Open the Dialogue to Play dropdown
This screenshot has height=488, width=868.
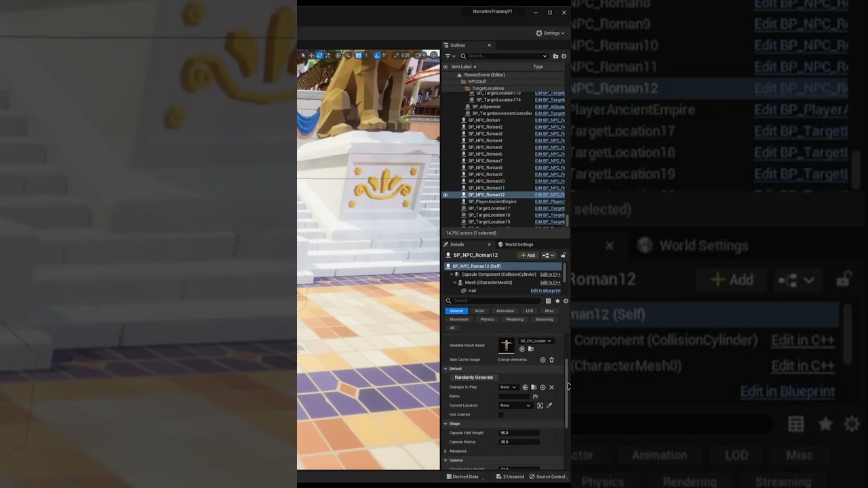(x=508, y=387)
